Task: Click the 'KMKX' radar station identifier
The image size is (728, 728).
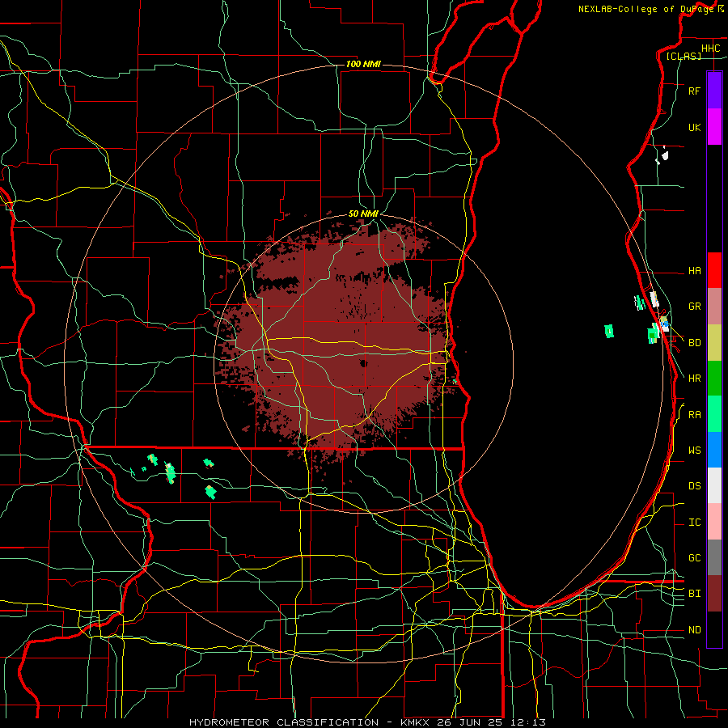Action: tap(413, 722)
